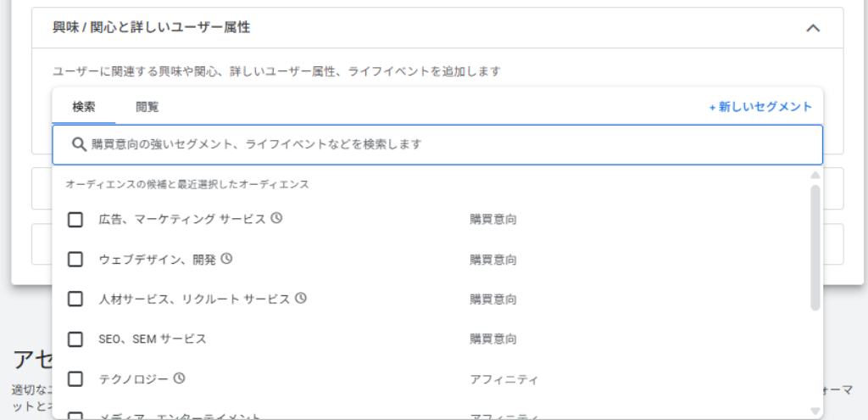Check the ウェブデザイン、開発 checkbox
The image size is (868, 420).
[x=75, y=260]
